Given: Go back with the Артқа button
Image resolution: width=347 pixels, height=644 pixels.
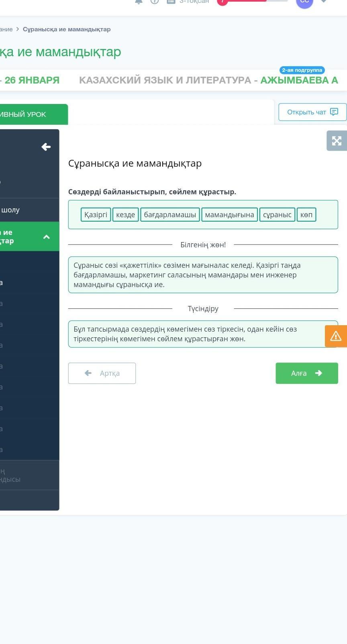Looking at the screenshot, I should pos(102,373).
